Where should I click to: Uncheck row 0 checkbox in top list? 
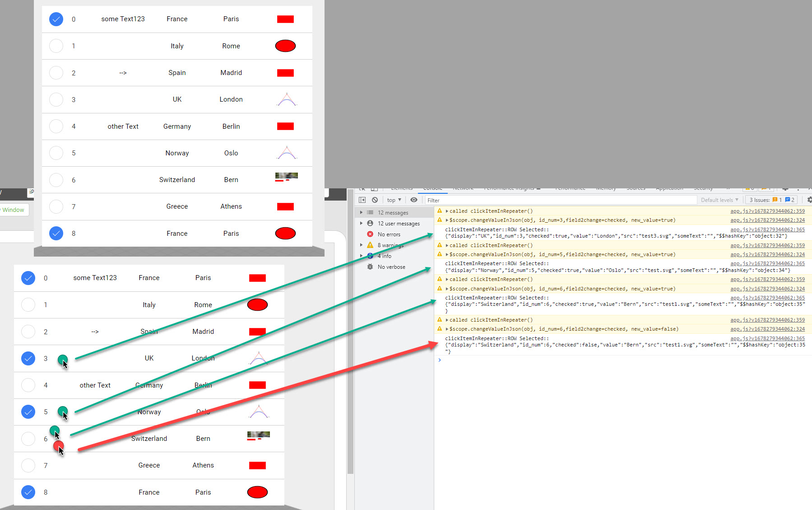click(56, 19)
